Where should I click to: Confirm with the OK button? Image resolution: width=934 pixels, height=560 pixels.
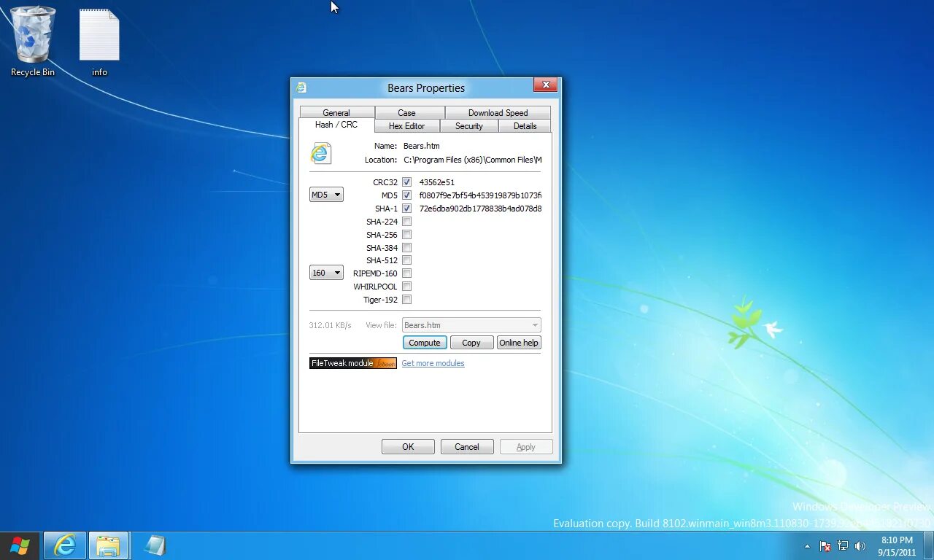click(408, 447)
